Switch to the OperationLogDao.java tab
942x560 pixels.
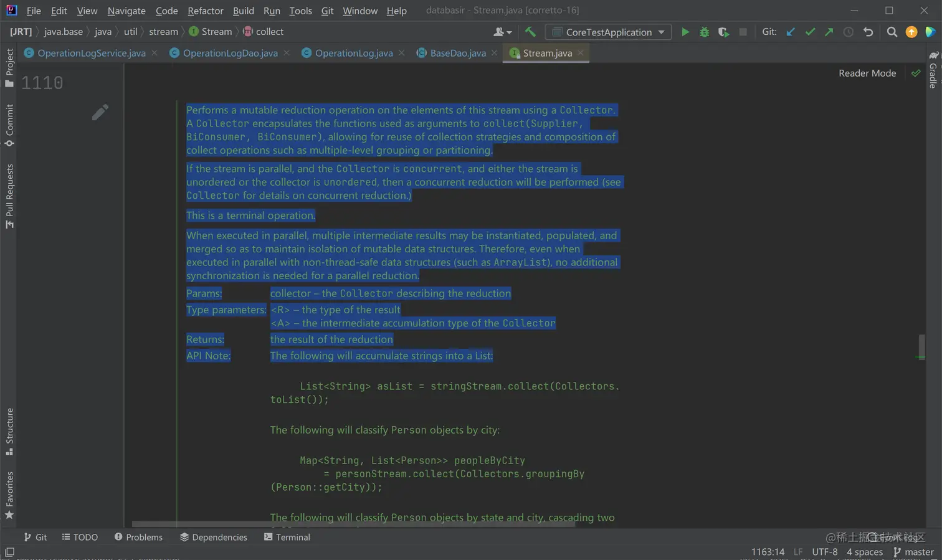pyautogui.click(x=230, y=53)
